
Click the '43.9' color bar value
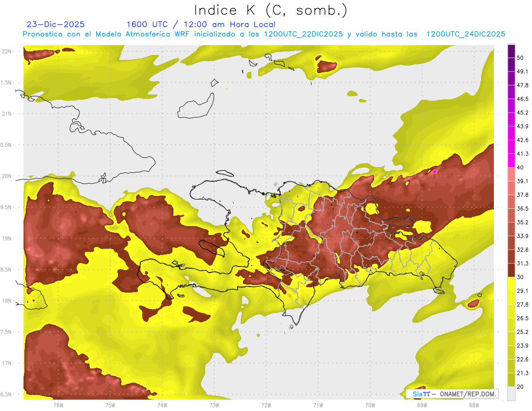(523, 126)
